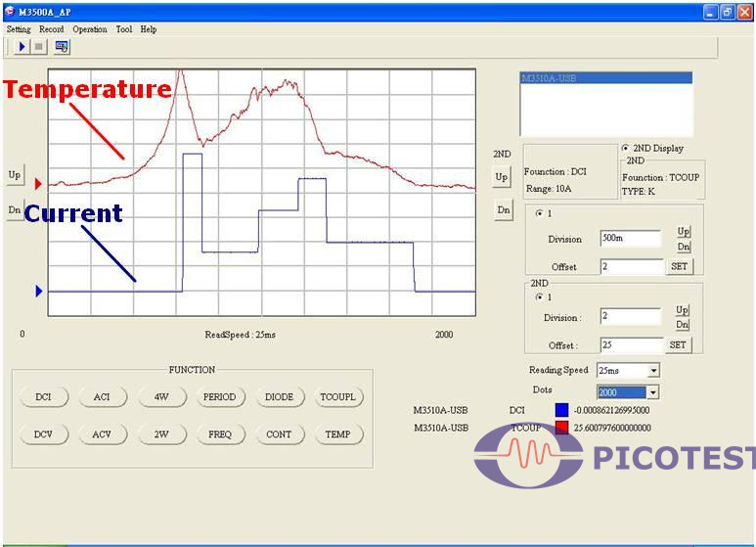The image size is (756, 547).
Task: Select the DIODE function button
Action: [x=279, y=397]
